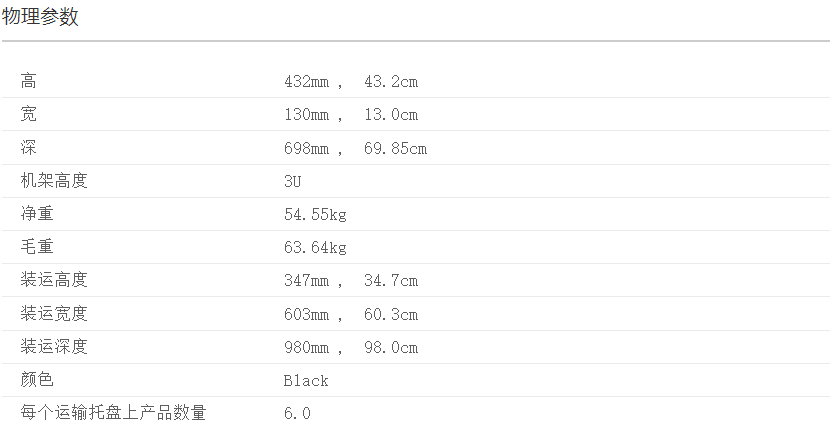Click the 装运宽度 label
Screen dimensions: 831x431
54,314
